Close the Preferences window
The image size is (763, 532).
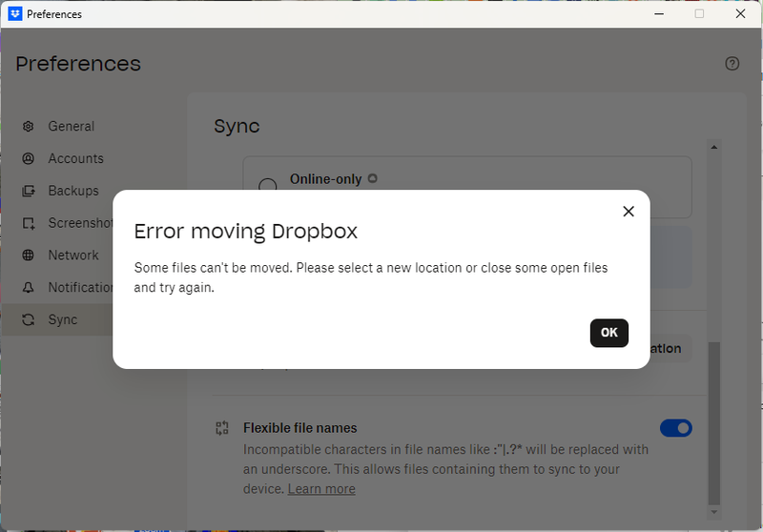[740, 13]
